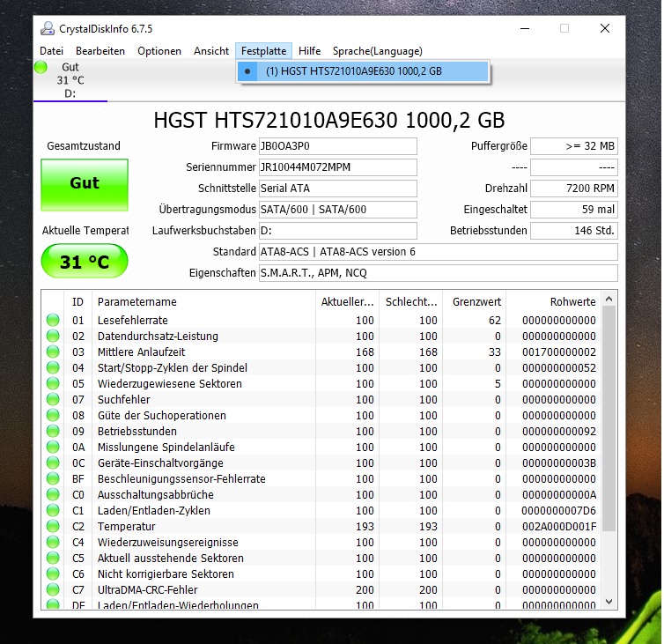The image size is (664, 644).
Task: Click the Eingeschaltet 59 mal field
Action: tap(574, 210)
